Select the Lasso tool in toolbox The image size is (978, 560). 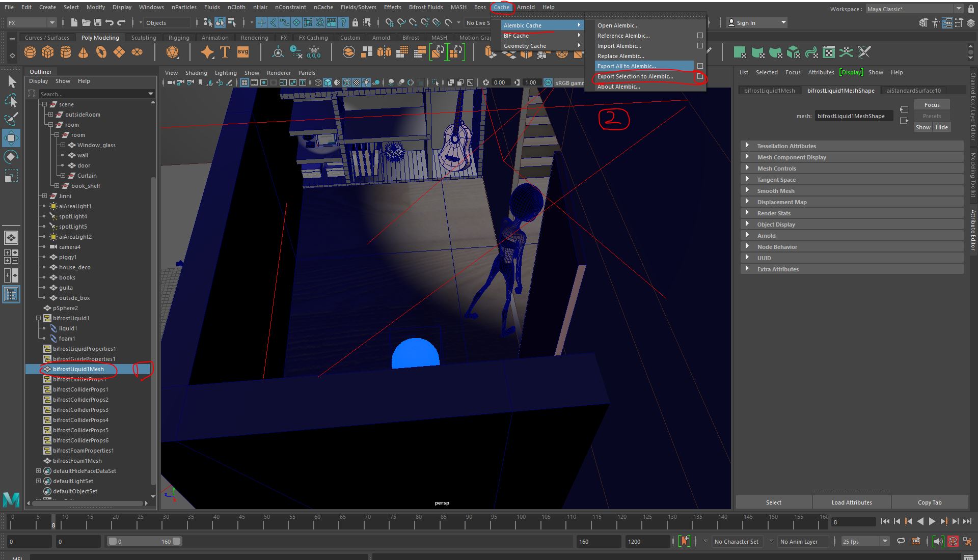(x=11, y=100)
